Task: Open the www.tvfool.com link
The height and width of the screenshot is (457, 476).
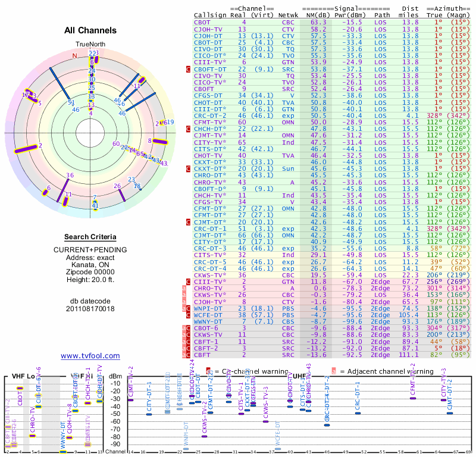Action: (90, 356)
